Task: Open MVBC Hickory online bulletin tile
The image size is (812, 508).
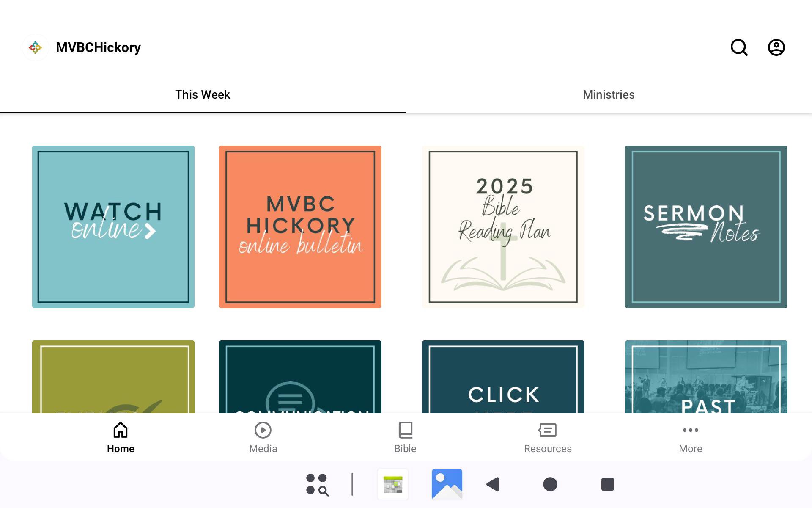Action: (300, 227)
